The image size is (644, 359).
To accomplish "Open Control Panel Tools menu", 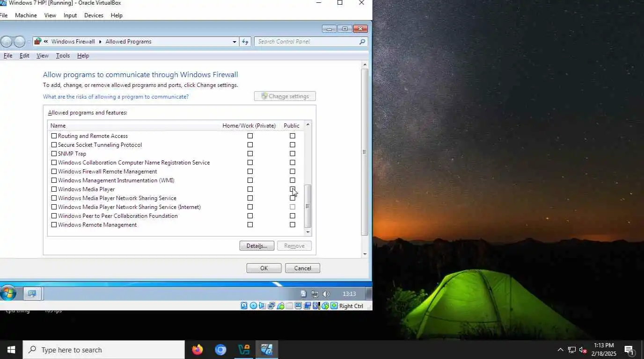I will coord(63,56).
